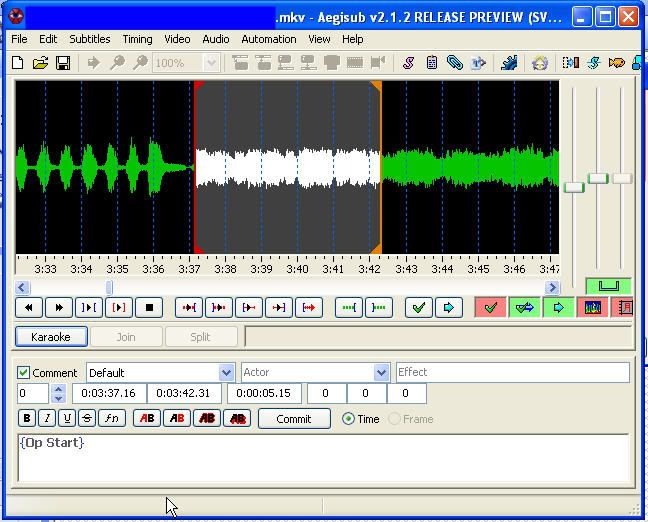The height and width of the screenshot is (522, 648).
Task: Open the 100% video zoom dropdown
Action: [212, 63]
